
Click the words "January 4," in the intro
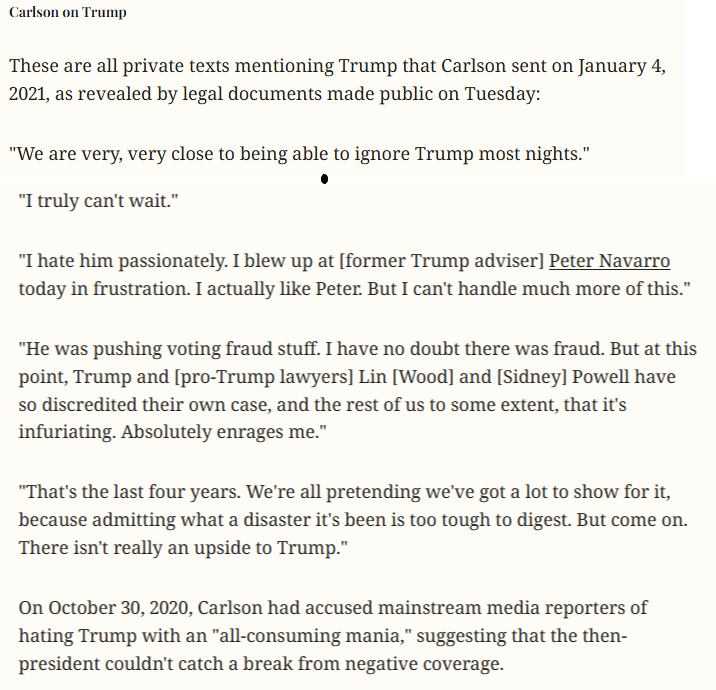(622, 66)
